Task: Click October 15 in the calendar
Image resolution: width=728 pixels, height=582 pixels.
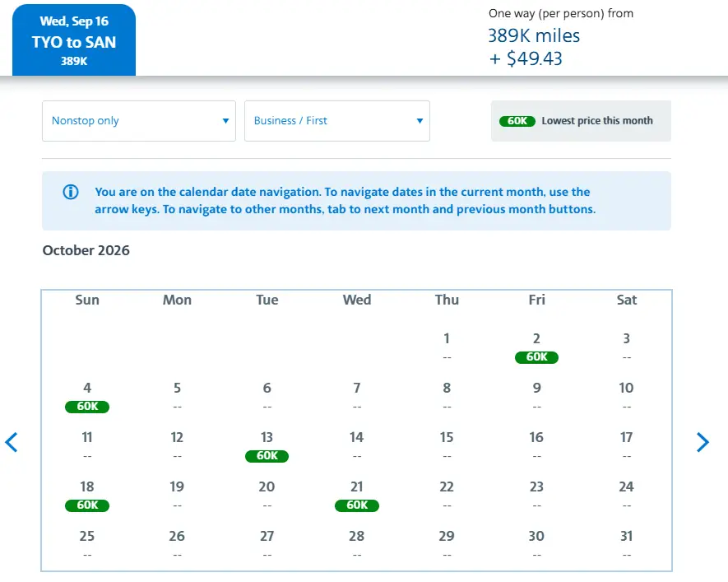Action: [447, 445]
